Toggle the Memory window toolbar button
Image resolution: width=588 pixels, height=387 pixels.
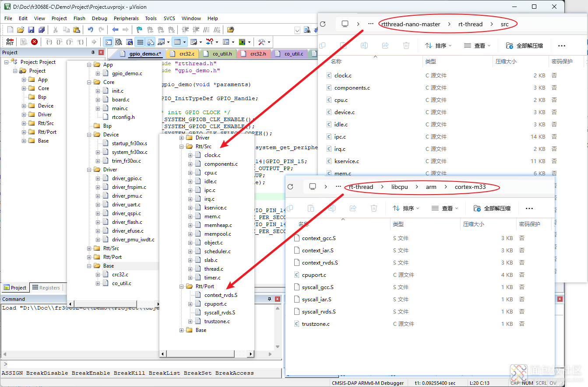[177, 42]
